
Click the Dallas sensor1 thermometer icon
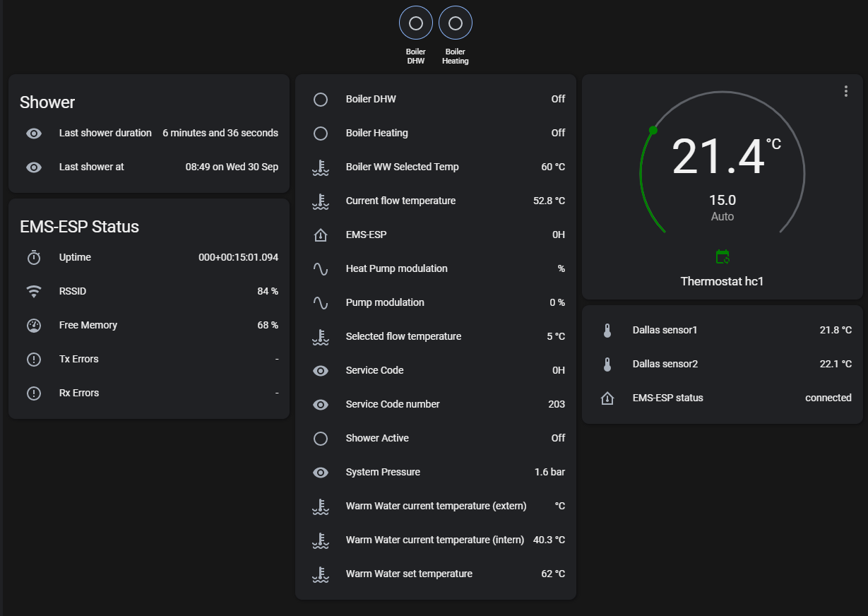[x=607, y=331]
